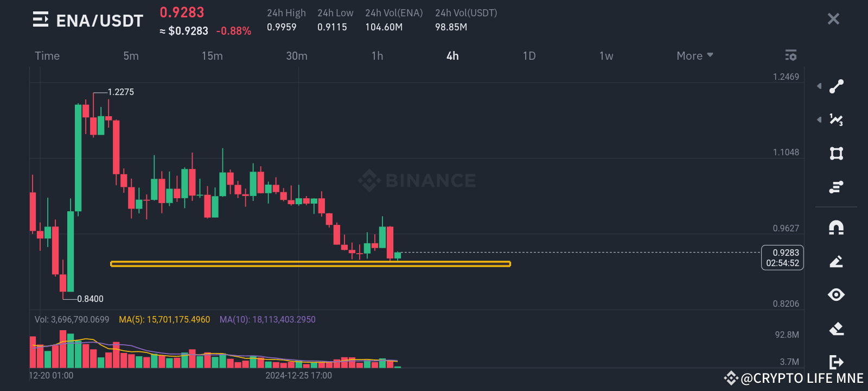This screenshot has width=868, height=391.
Task: Expand the trend line tool variants arrow
Action: click(x=819, y=86)
